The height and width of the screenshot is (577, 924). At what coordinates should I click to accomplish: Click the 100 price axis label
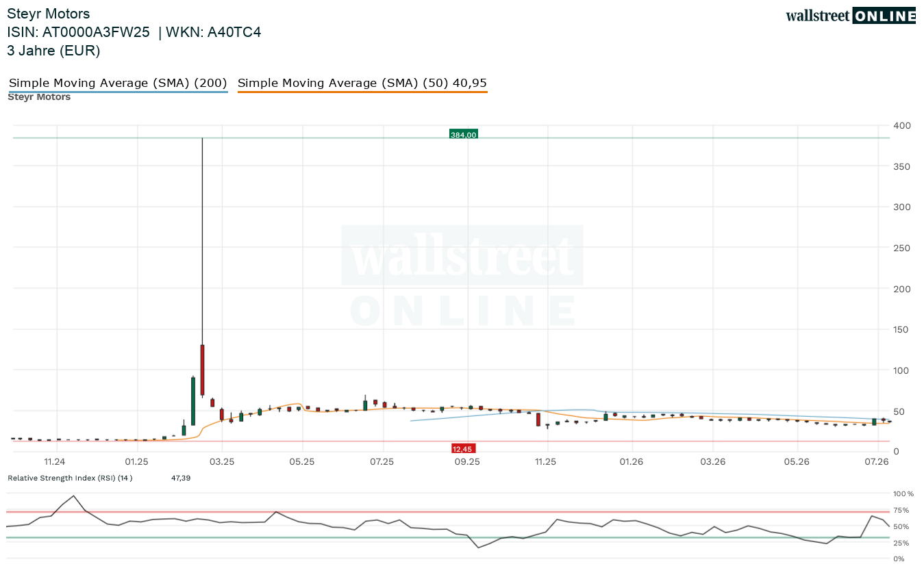coord(902,370)
